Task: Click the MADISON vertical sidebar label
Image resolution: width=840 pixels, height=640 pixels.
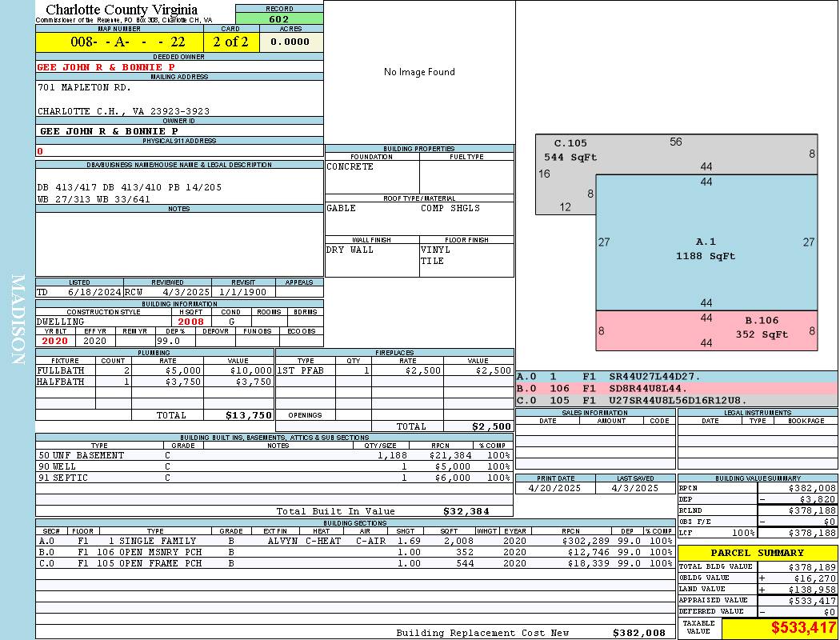Action: (x=18, y=320)
